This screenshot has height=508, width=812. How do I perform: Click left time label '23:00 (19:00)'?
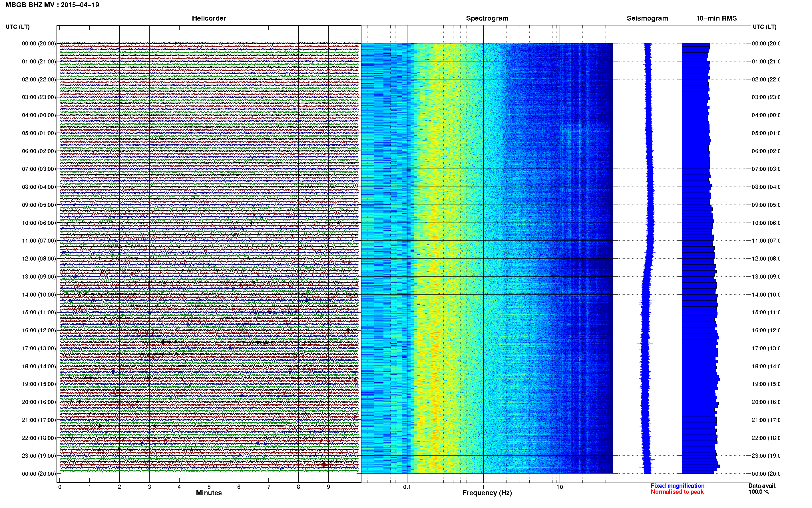(39, 456)
